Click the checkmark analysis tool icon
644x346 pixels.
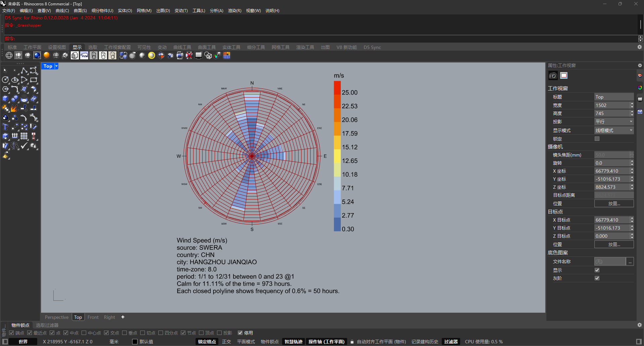[24, 146]
